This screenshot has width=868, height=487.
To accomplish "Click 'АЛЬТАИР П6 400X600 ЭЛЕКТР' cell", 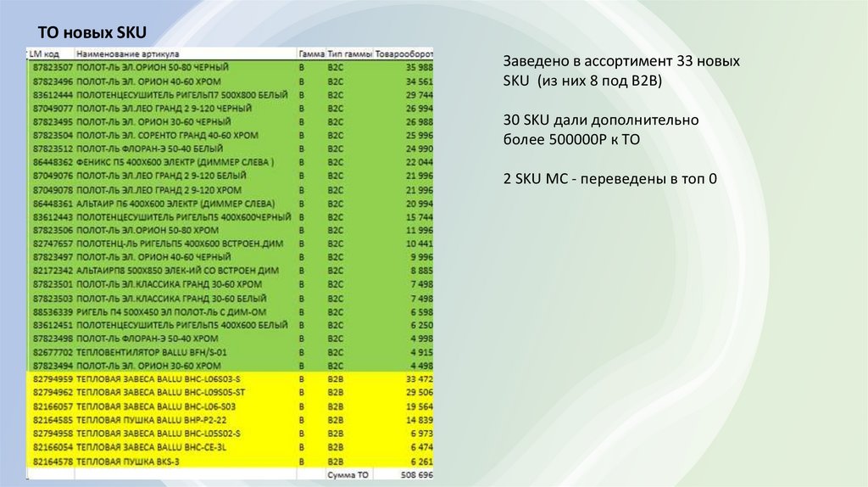I will click(x=175, y=204).
